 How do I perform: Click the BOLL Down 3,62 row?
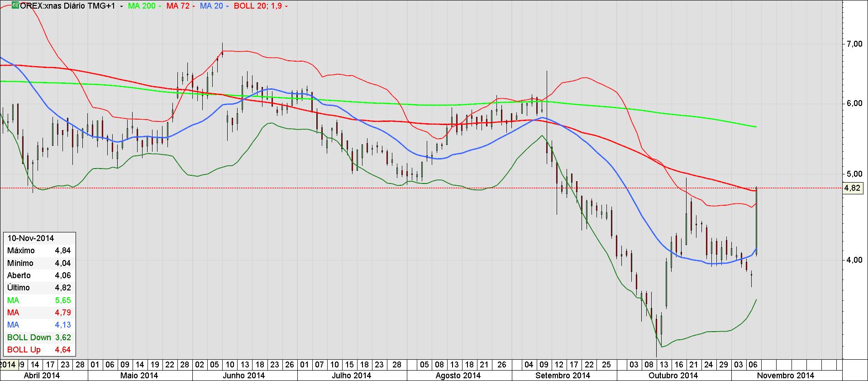[39, 338]
